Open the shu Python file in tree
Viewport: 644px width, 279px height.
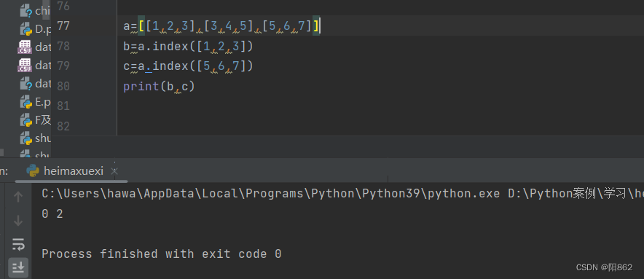pyautogui.click(x=35, y=138)
